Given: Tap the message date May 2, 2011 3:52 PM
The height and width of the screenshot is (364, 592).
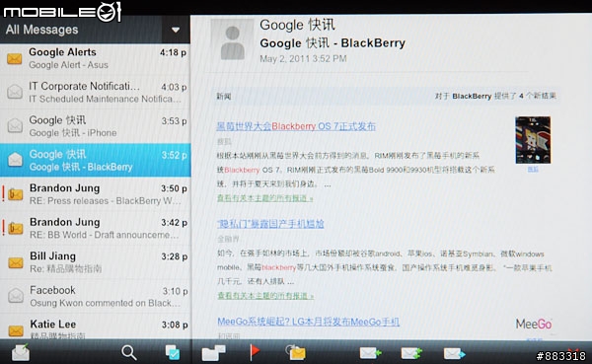Looking at the screenshot, I should coord(303,59).
